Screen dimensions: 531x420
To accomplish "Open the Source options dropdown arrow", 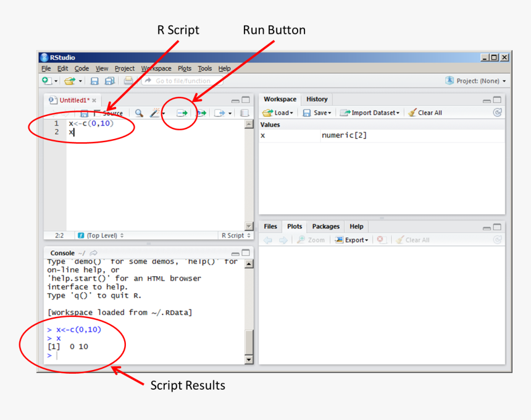I will (x=230, y=114).
